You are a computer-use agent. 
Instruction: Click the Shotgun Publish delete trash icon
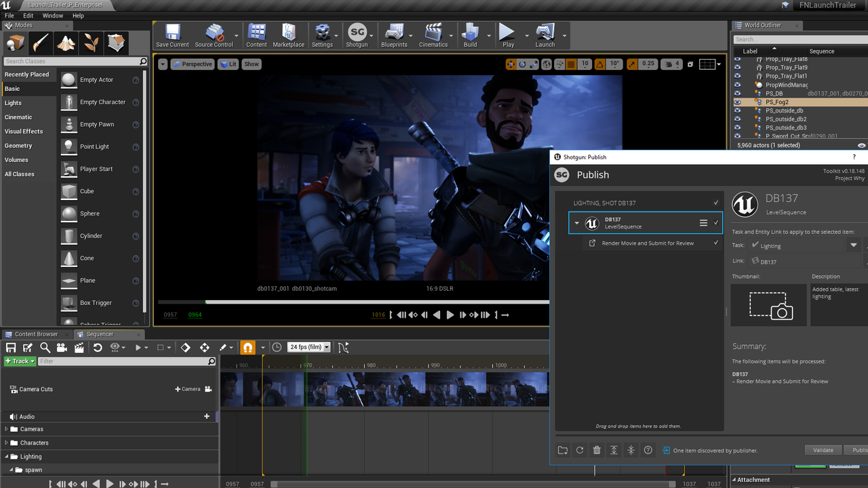597,450
